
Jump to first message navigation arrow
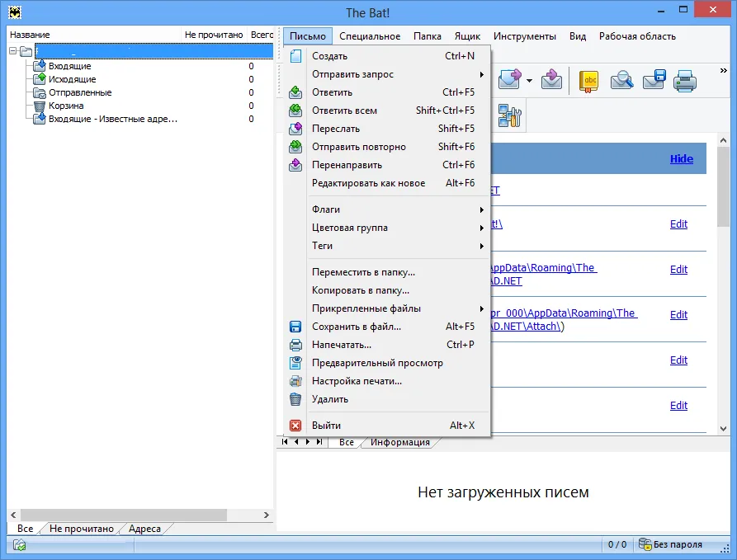click(x=285, y=441)
